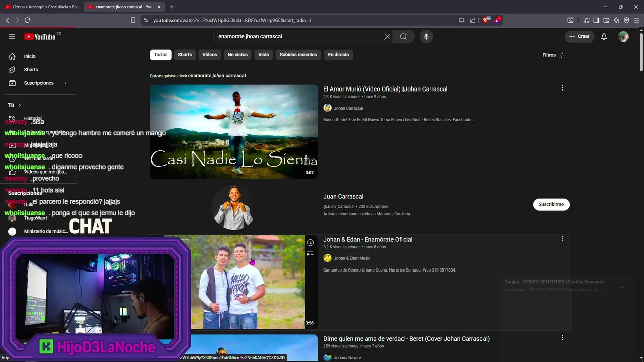Start voice search with the microphone
Screen dimensions: 644x362
coord(426,36)
